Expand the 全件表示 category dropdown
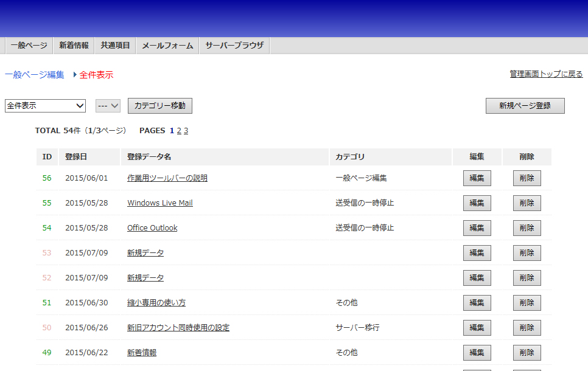The image size is (588, 371). coord(46,106)
